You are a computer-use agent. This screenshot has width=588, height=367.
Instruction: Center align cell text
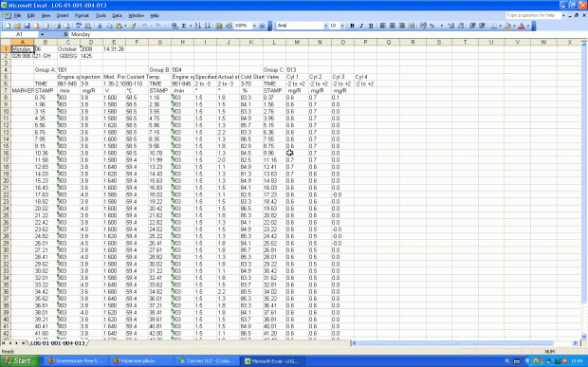click(x=393, y=26)
